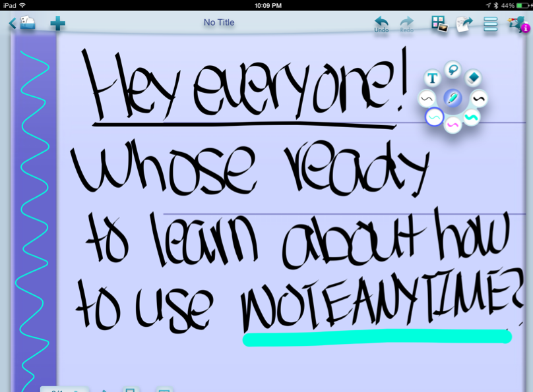533x392 pixels.
Task: Pick the thin cyan pen swatch
Action: pos(433,117)
